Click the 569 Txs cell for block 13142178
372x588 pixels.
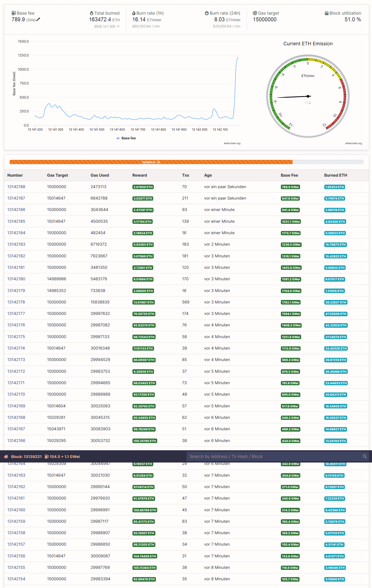(186, 302)
